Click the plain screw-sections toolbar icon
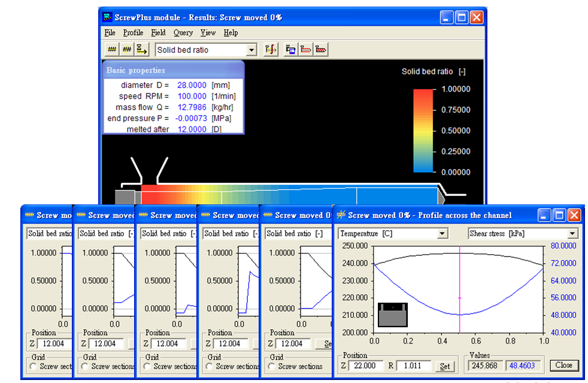The image size is (588, 383). 112,50
